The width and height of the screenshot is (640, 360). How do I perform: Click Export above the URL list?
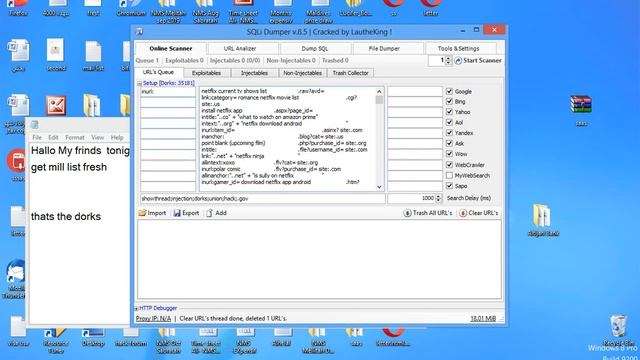pos(186,213)
